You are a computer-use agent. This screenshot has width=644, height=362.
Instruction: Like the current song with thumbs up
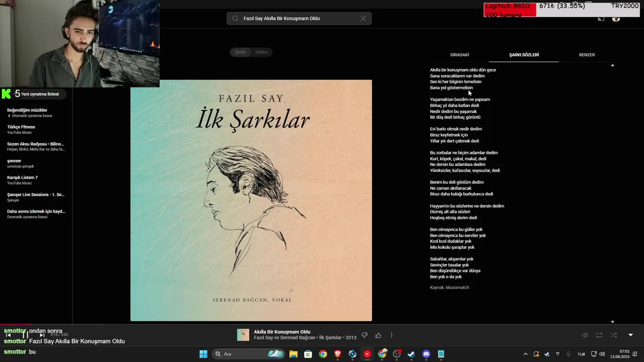378,335
